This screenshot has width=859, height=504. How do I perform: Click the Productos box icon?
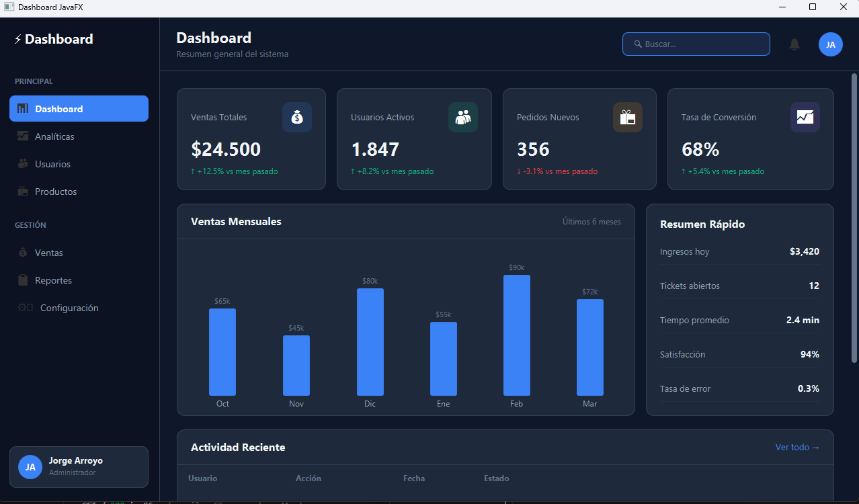coord(22,191)
